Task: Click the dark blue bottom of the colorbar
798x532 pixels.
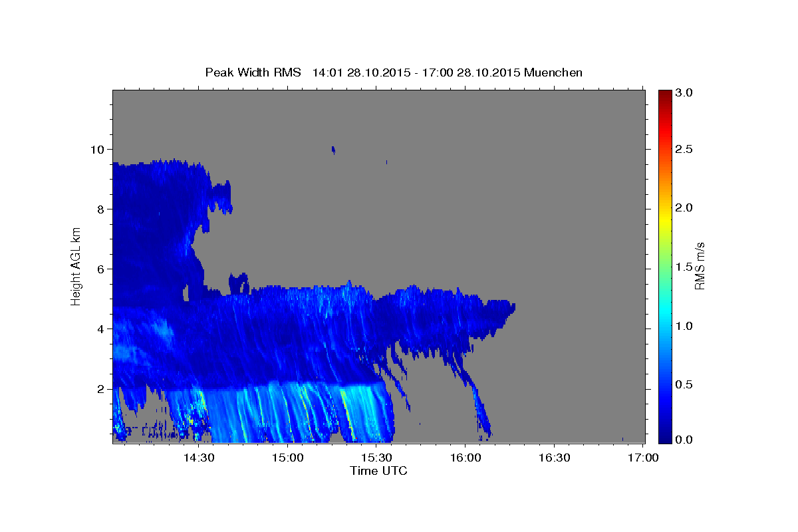Action: (664, 438)
